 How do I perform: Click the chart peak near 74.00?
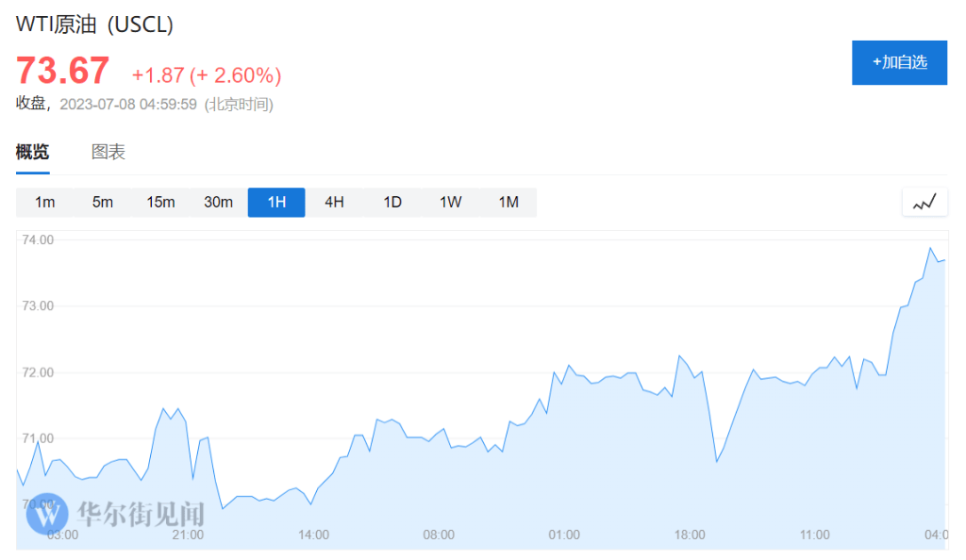931,249
